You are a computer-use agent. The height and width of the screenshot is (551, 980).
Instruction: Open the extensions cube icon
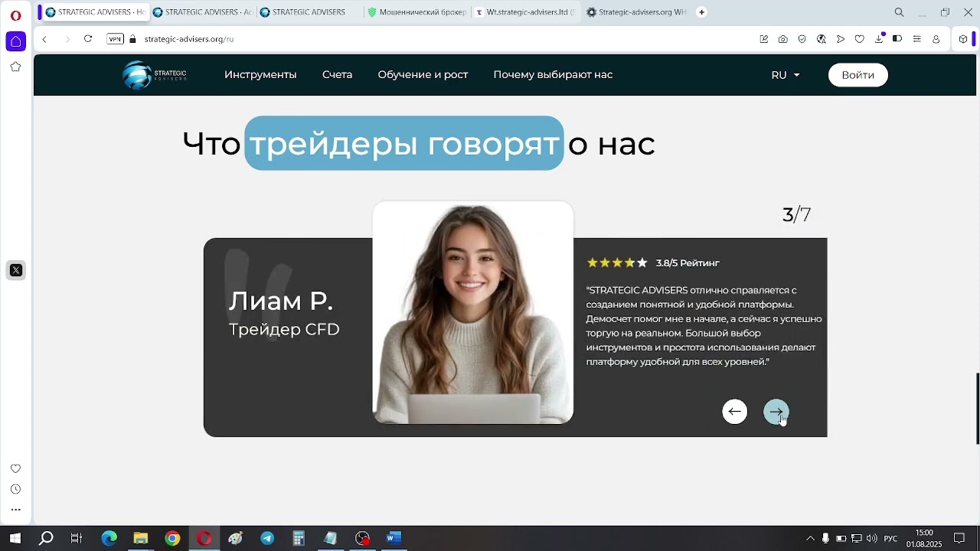tap(963, 39)
